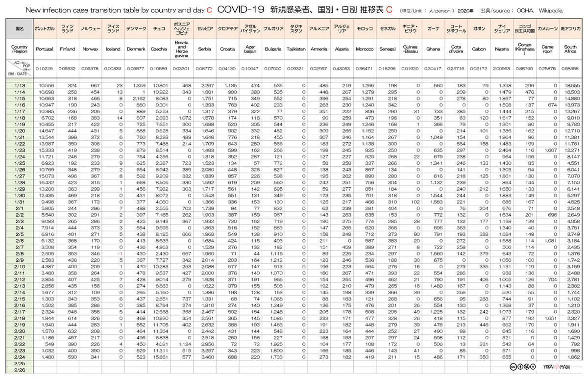Select the 'Gabon' column header
The image size is (588, 377).
click(x=479, y=50)
